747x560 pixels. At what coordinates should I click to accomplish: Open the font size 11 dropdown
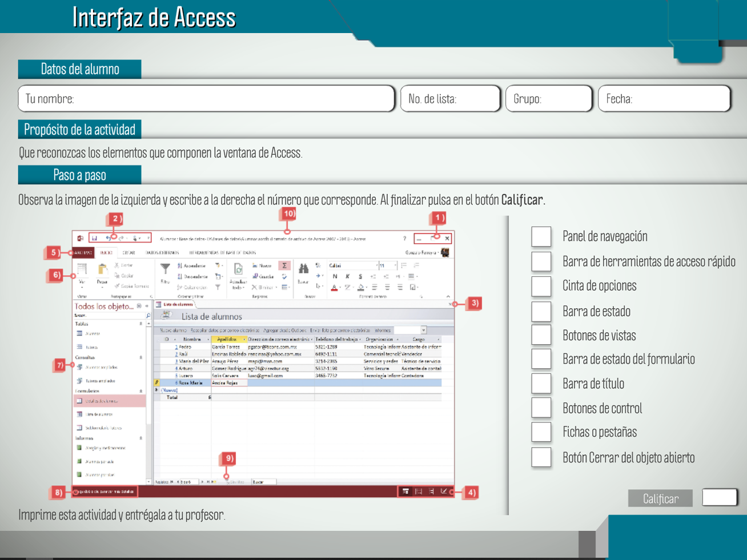(x=395, y=265)
